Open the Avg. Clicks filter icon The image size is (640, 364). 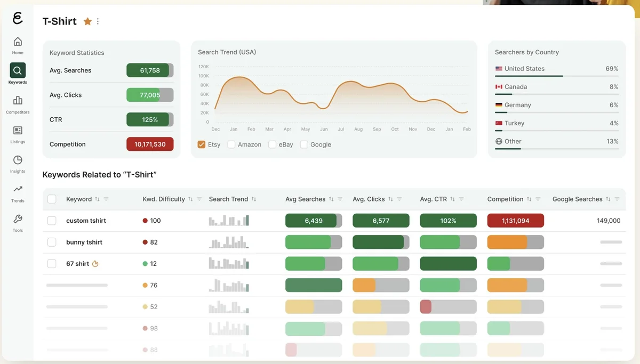pos(399,199)
